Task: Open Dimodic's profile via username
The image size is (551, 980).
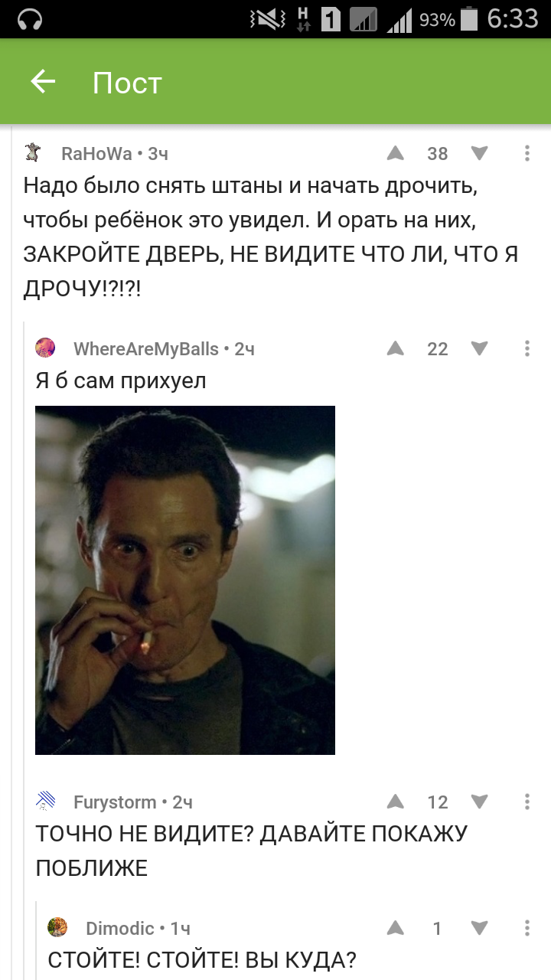Action: coord(120,928)
